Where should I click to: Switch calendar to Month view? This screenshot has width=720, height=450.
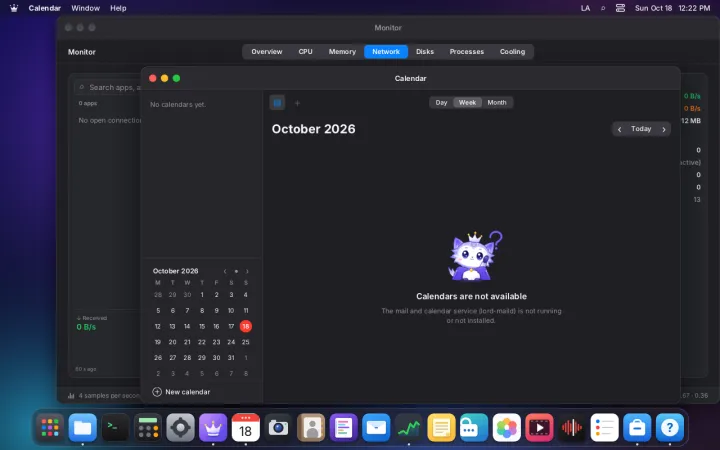497,102
